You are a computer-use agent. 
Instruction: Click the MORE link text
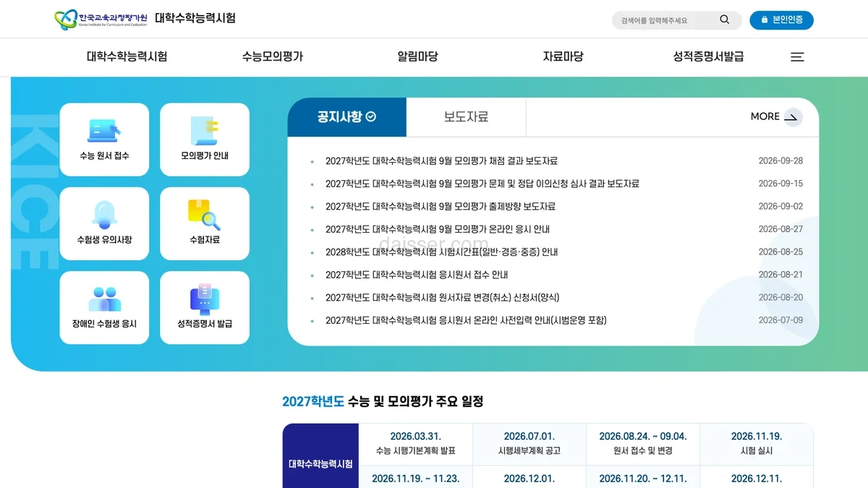tap(765, 116)
